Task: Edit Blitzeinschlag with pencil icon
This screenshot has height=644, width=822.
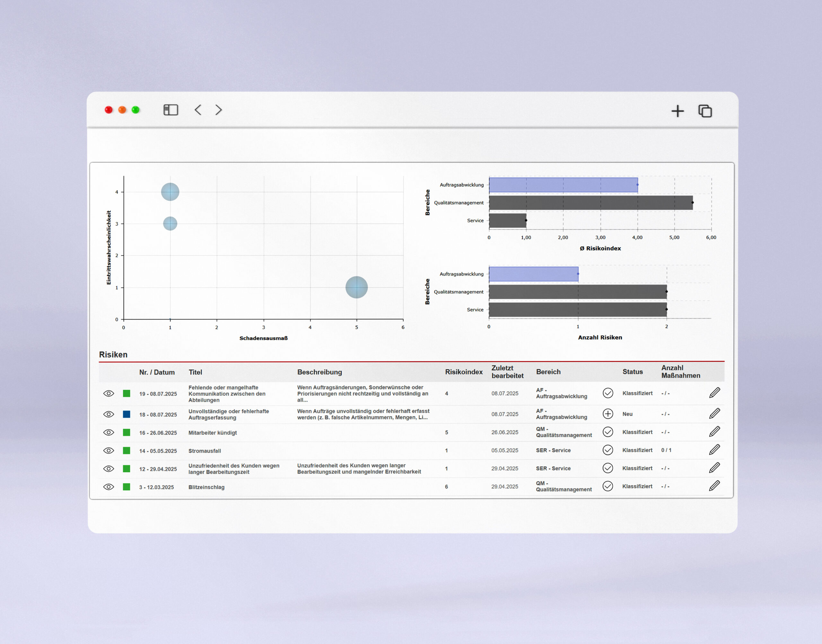Action: 714,485
